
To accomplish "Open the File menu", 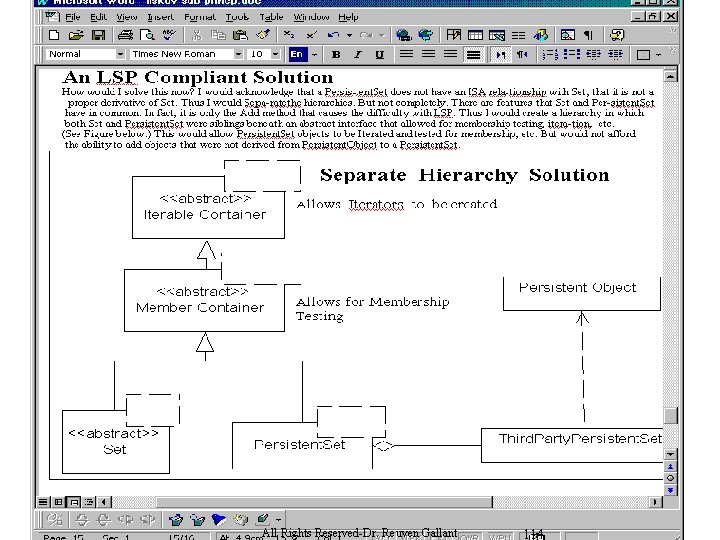I will tap(73, 17).
